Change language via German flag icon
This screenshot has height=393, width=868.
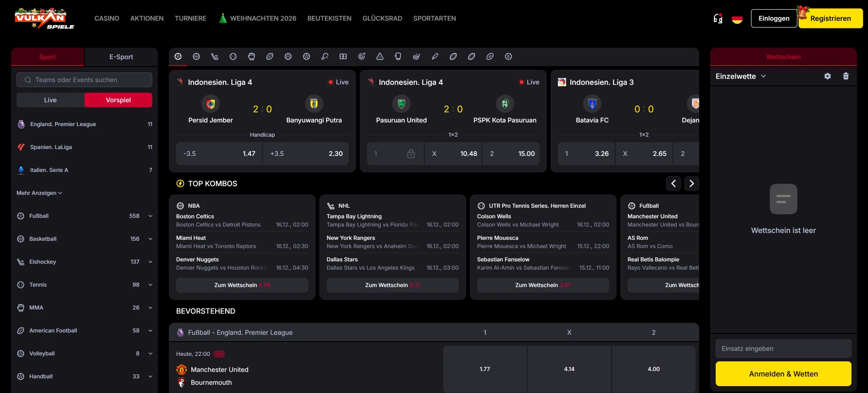pyautogui.click(x=737, y=19)
